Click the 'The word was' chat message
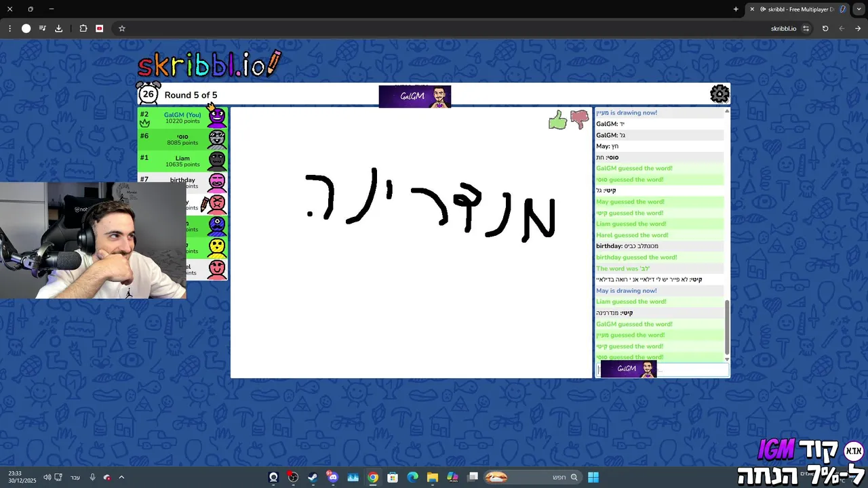Screen dimensions: 868x488 pyautogui.click(x=623, y=268)
